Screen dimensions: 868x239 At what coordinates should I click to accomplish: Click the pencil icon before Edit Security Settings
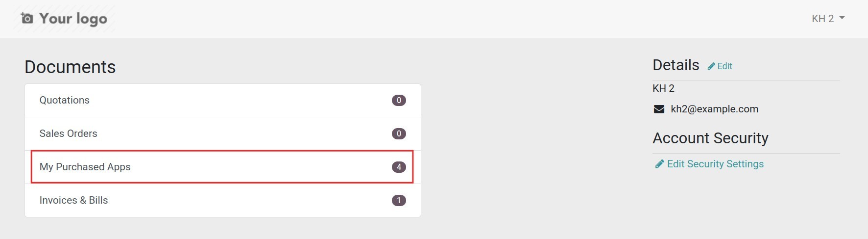pos(659,164)
